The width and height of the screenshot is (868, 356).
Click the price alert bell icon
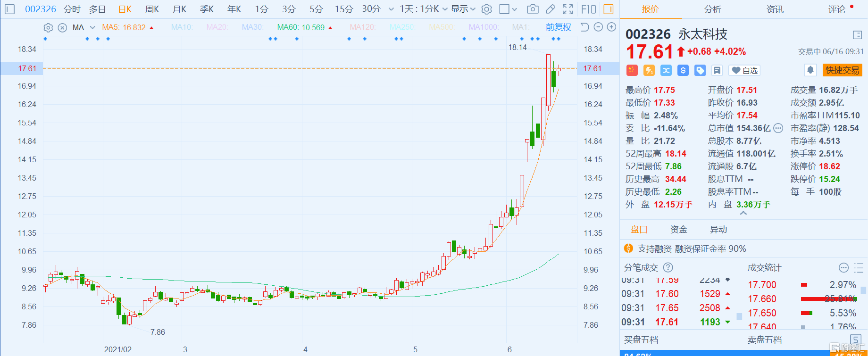[x=810, y=70]
